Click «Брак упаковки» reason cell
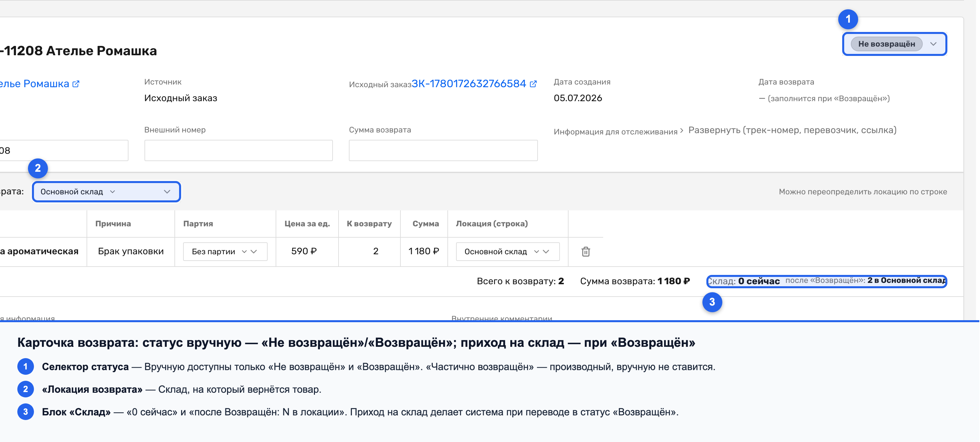This screenshot has width=980, height=442. [x=131, y=251]
